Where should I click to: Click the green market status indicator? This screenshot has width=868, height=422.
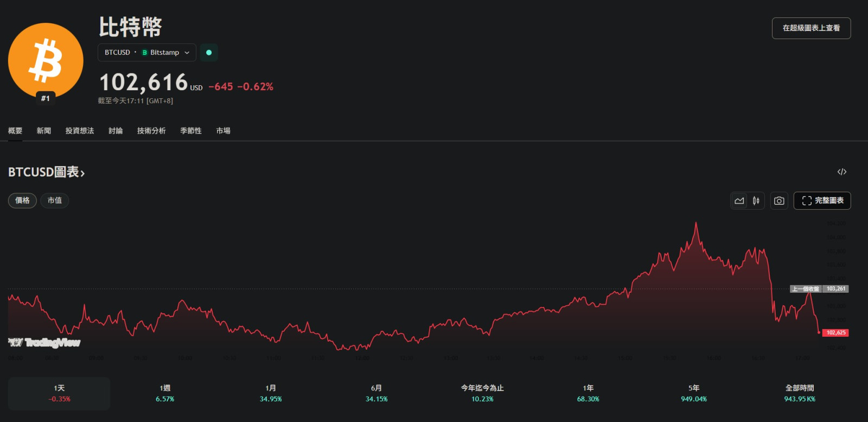(209, 53)
